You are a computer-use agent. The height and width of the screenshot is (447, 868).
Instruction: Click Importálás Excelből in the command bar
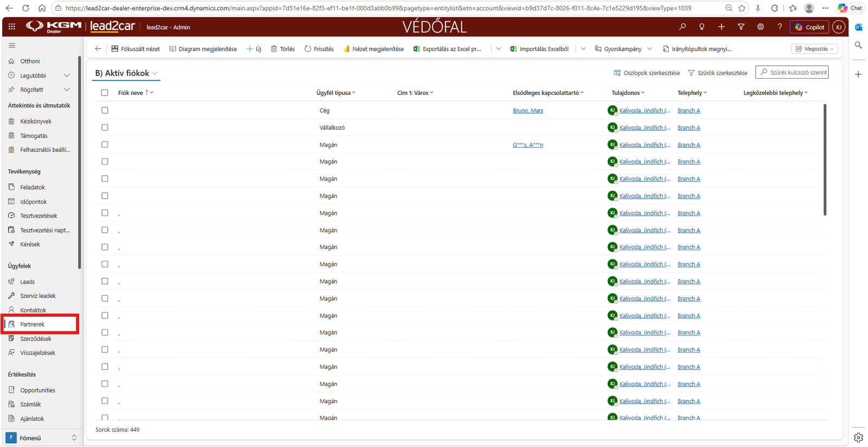coord(539,49)
